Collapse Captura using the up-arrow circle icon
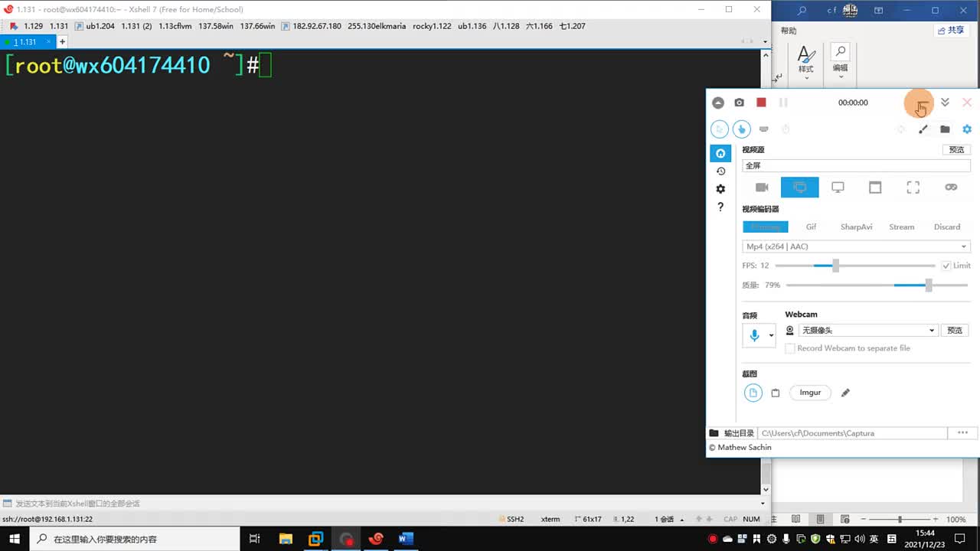 click(717, 103)
